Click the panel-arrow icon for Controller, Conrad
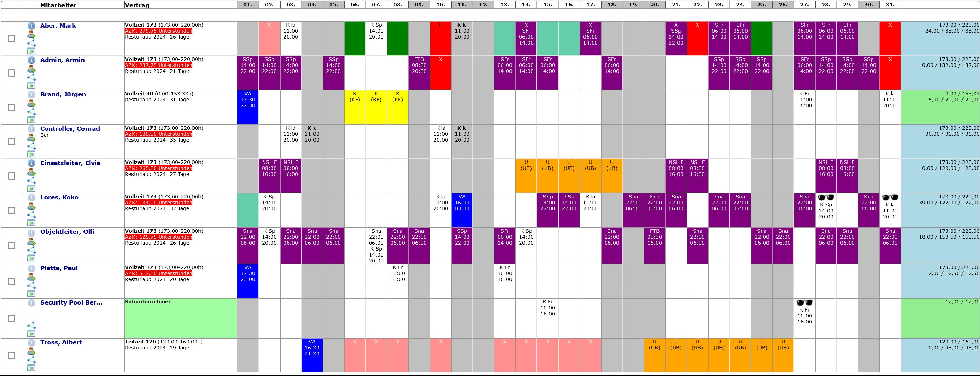The height and width of the screenshot is (376, 980). pyautogui.click(x=32, y=154)
